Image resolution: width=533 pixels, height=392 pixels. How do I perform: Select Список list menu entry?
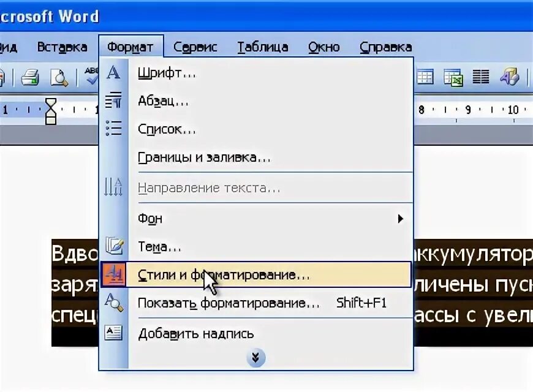point(256,129)
